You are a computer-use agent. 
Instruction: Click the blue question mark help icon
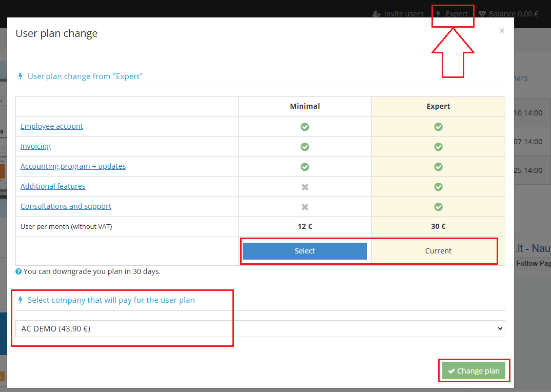(19, 271)
